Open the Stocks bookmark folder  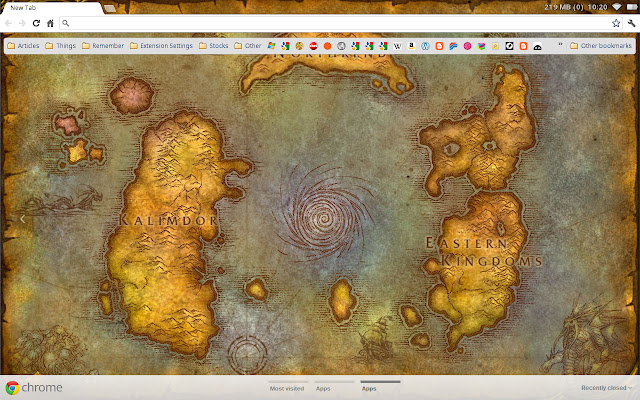(x=213, y=46)
